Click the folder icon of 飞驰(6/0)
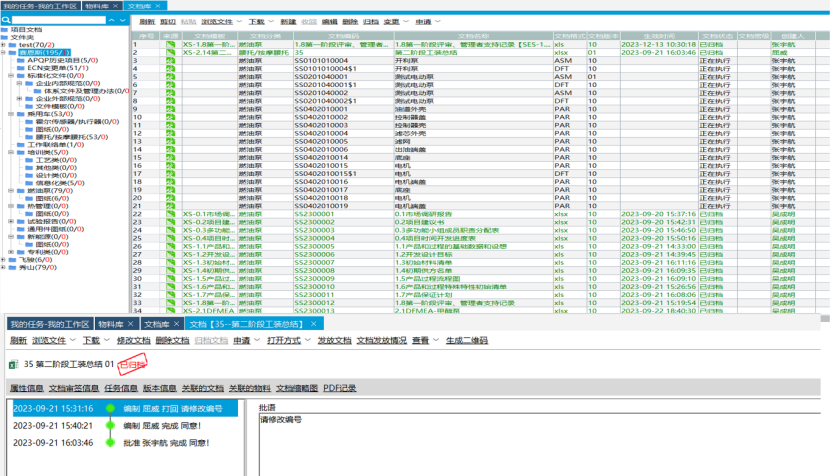 [x=14, y=258]
